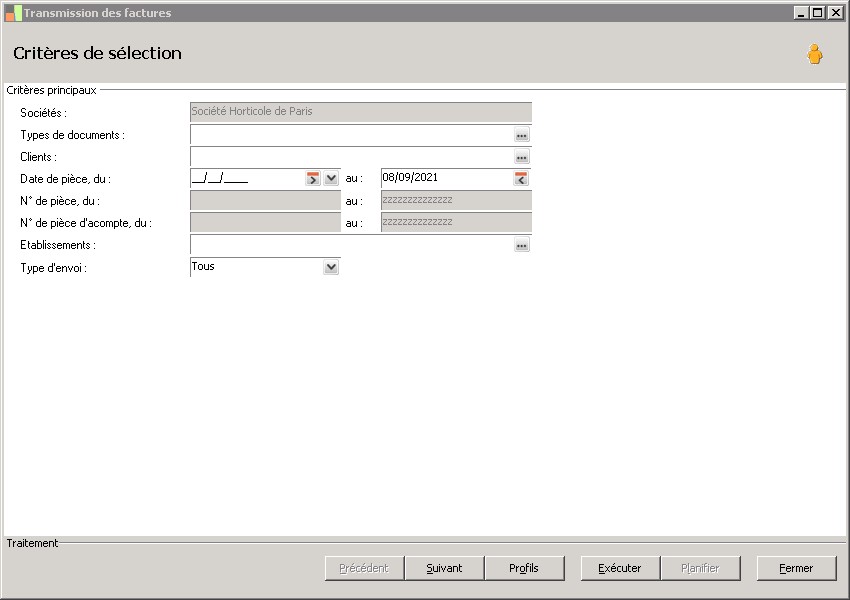Click the Etablissements label
This screenshot has width=850, height=600.
coord(58,245)
